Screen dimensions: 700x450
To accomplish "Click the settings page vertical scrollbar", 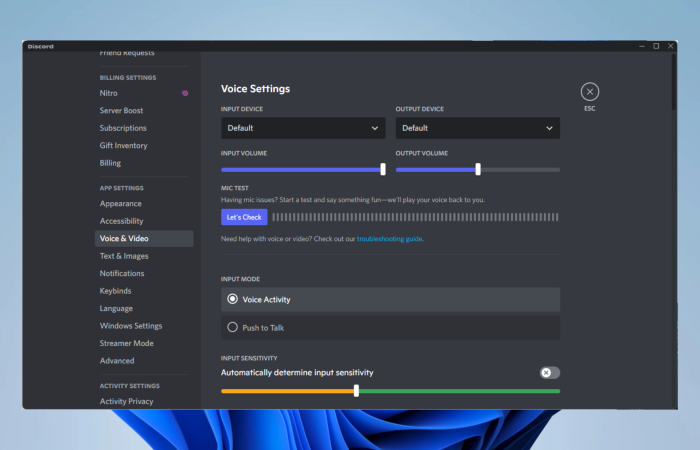I will [x=674, y=82].
